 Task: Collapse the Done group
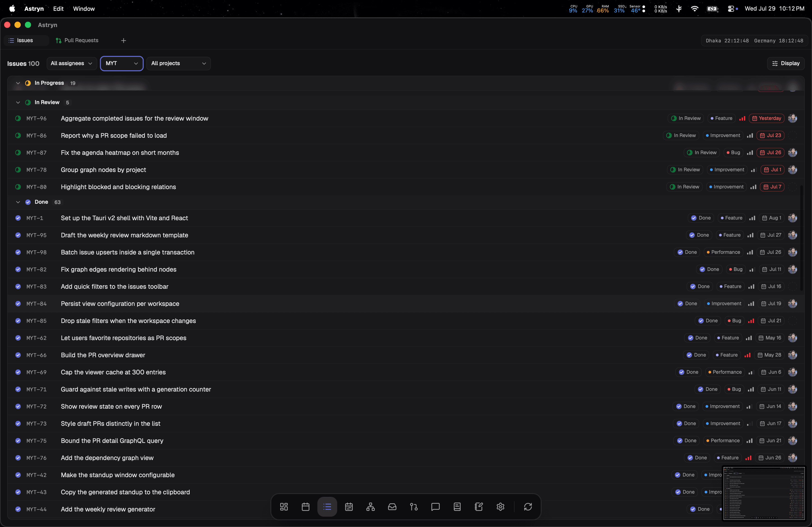click(x=18, y=202)
